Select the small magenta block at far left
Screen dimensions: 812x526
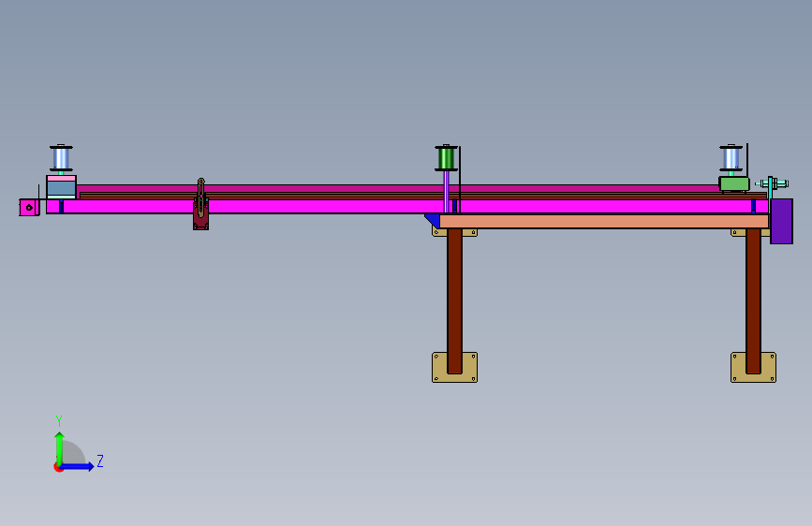(29, 207)
